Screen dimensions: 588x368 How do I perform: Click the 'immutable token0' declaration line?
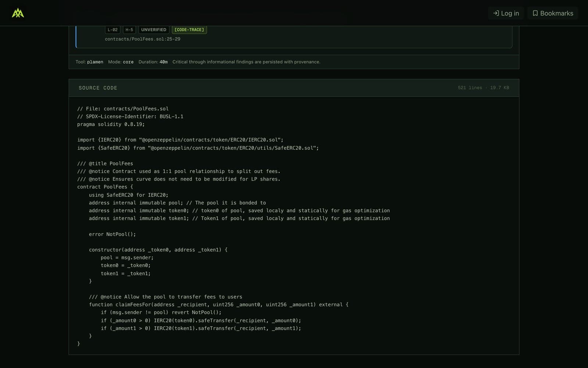239,210
